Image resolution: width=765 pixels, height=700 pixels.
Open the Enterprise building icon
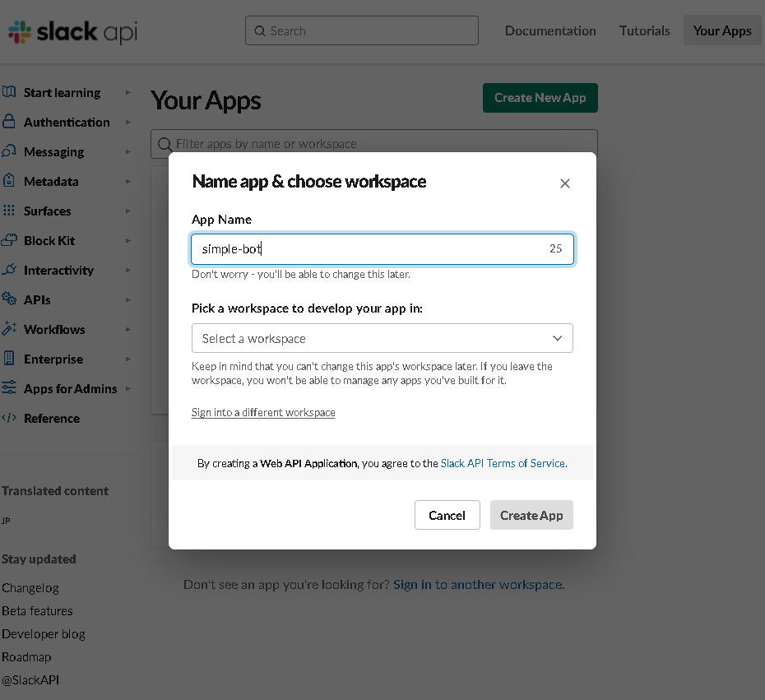coord(10,359)
